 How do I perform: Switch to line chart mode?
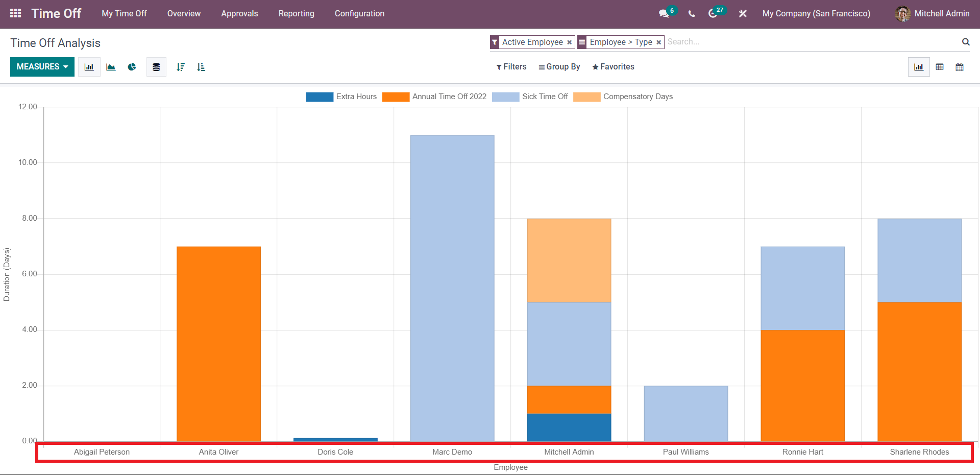tap(111, 67)
